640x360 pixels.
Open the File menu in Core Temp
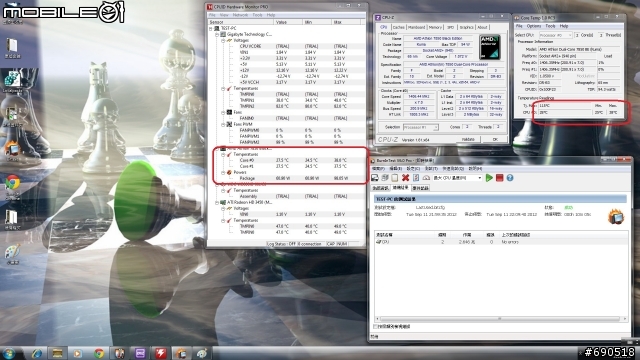click(x=519, y=26)
